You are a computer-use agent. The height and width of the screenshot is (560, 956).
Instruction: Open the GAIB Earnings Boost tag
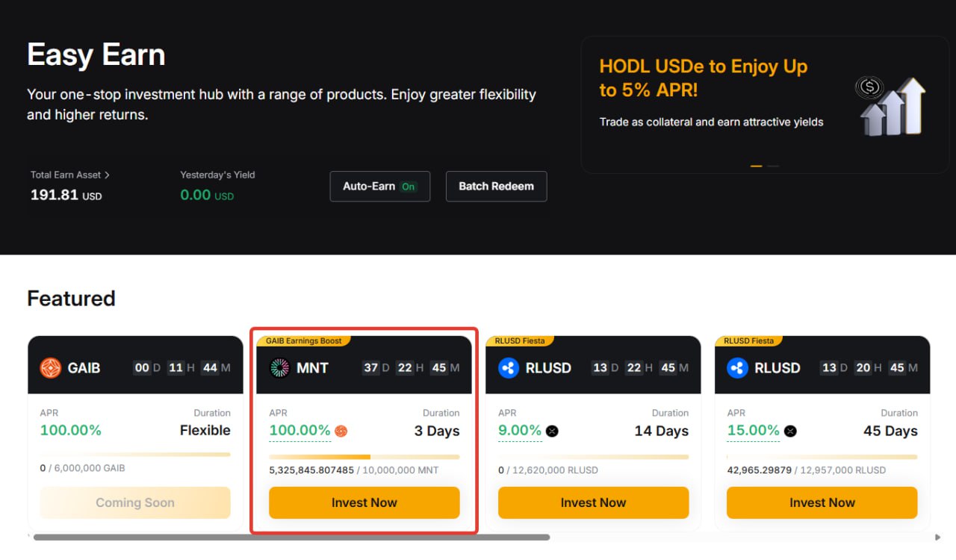pyautogui.click(x=303, y=341)
